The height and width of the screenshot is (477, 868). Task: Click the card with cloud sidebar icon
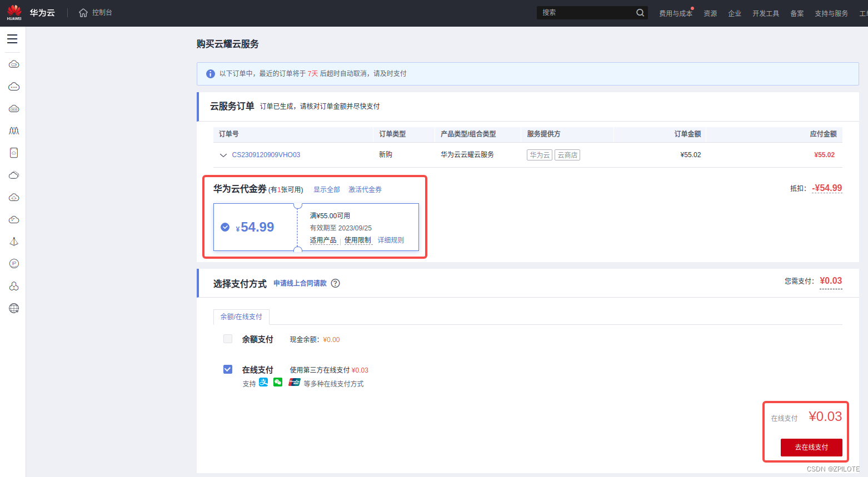pos(14,153)
